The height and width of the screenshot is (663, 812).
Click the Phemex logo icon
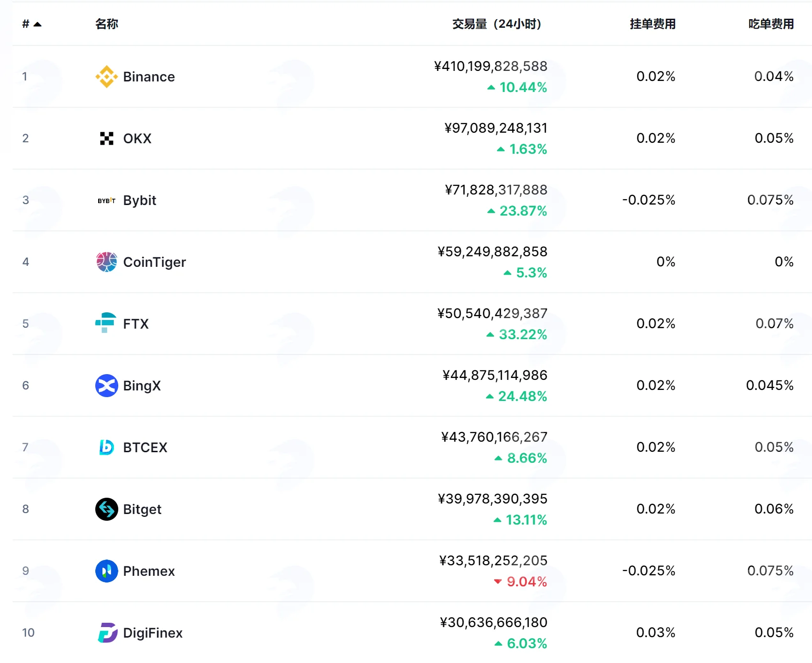pos(106,571)
